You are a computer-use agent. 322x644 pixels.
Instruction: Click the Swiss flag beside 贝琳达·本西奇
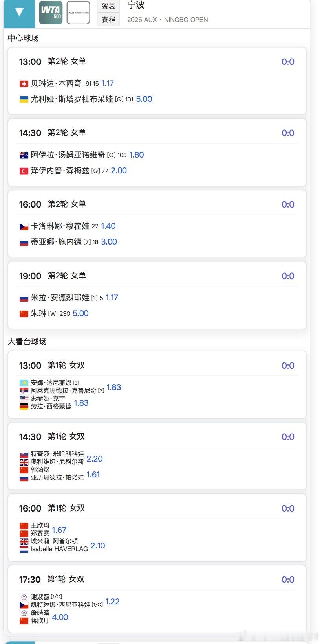(x=24, y=84)
